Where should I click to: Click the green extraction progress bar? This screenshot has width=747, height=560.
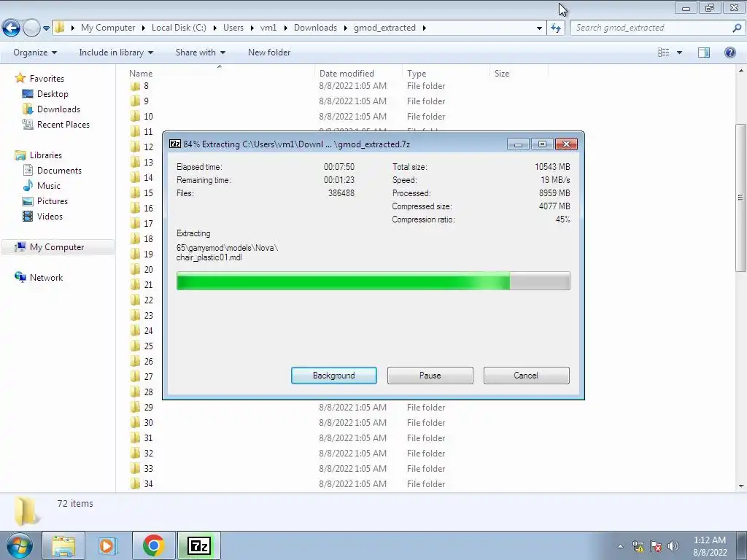click(373, 281)
